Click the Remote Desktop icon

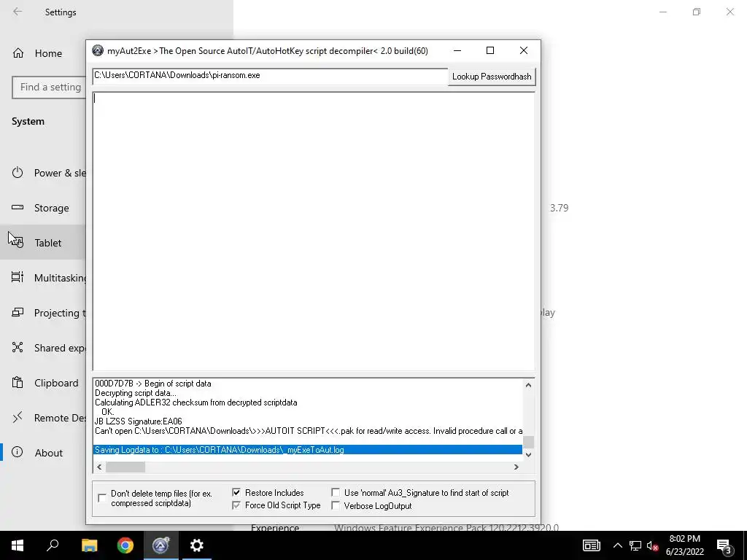coord(18,417)
